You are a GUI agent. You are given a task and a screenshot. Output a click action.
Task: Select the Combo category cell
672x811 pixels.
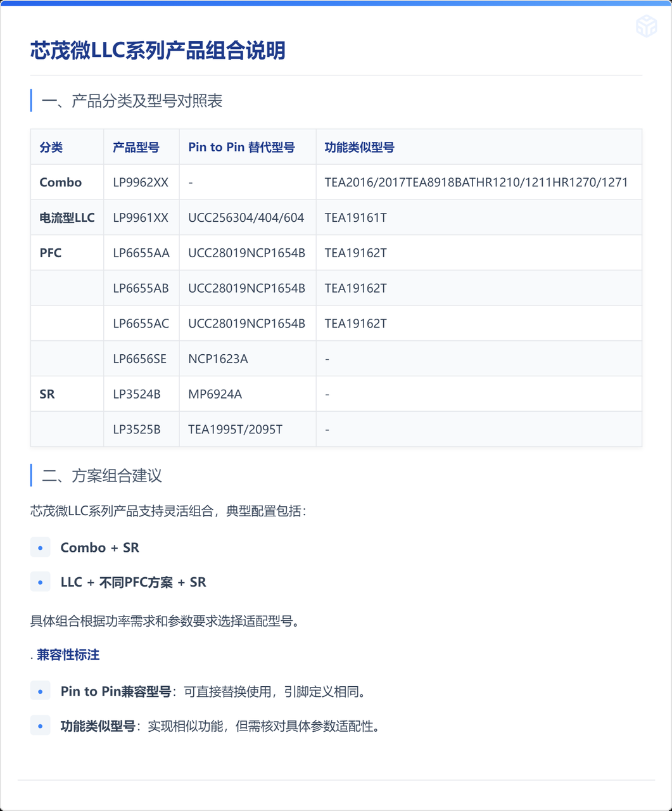click(60, 182)
